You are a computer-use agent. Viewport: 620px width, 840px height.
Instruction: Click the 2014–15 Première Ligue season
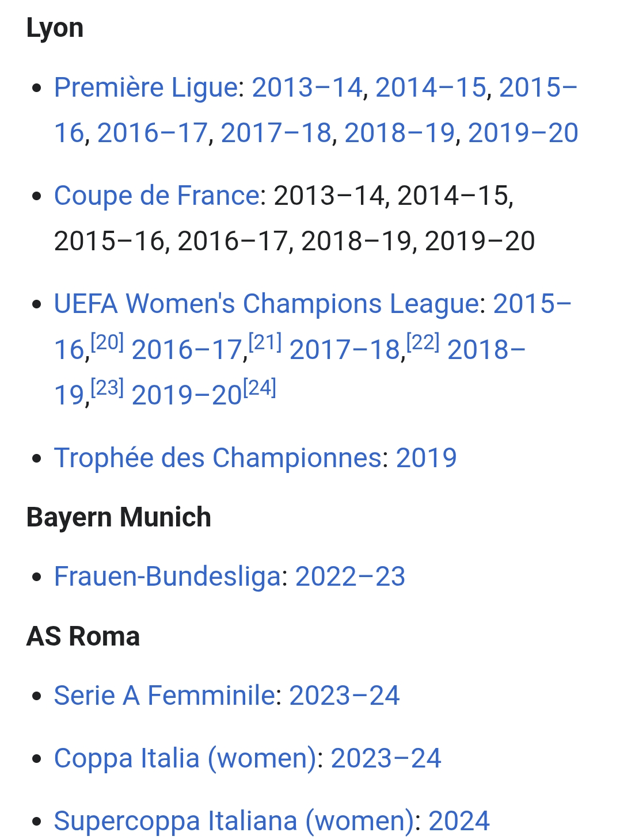tap(431, 88)
